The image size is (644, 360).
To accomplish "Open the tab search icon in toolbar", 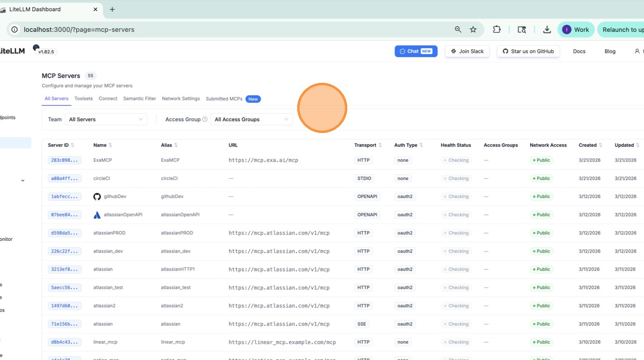I will point(522,29).
